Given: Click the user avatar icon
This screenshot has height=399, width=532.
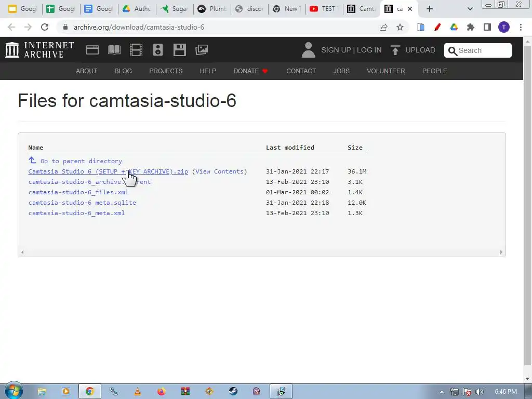Looking at the screenshot, I should [308, 50].
